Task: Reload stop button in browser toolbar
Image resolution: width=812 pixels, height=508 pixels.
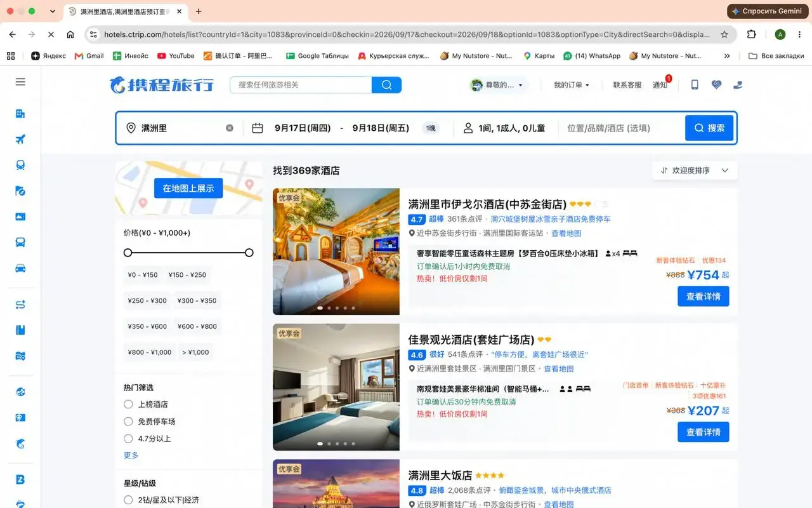Action: coord(51,34)
